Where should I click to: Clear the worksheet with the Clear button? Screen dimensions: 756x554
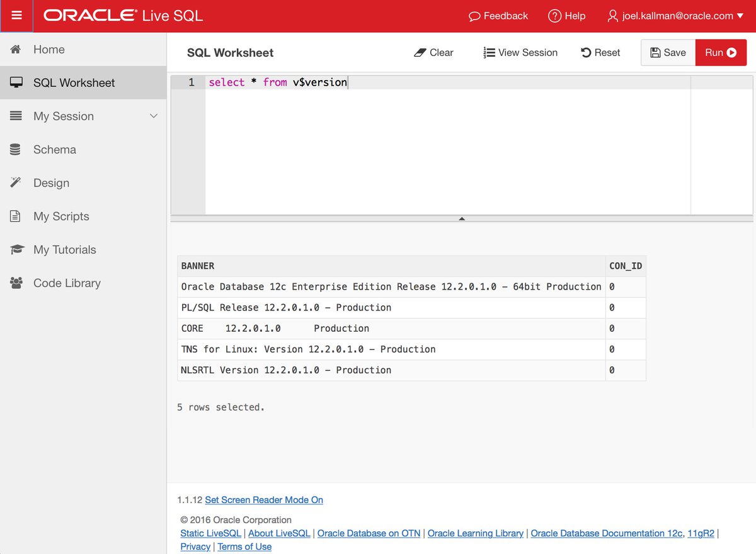pos(433,53)
